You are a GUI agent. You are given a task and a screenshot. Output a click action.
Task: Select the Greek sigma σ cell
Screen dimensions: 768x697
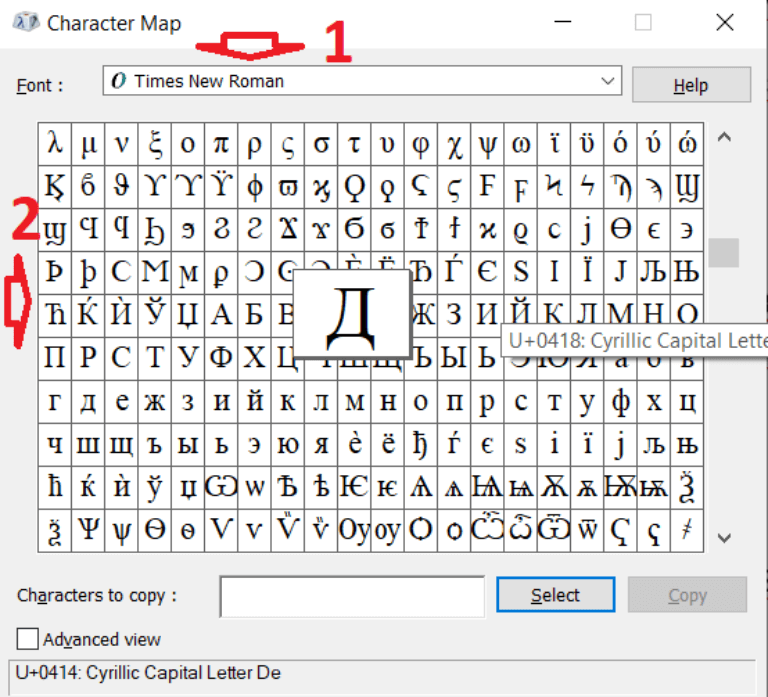tap(321, 144)
